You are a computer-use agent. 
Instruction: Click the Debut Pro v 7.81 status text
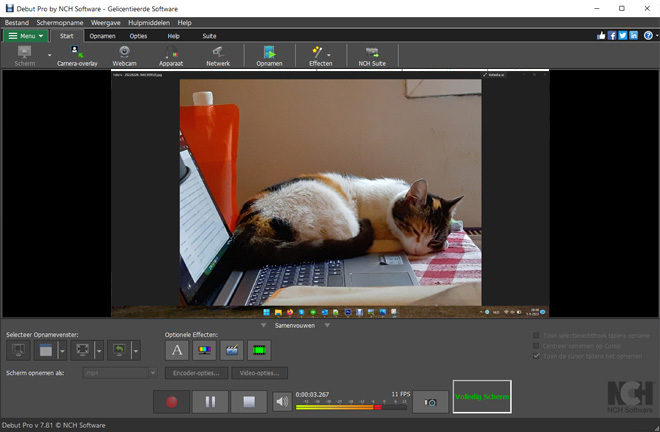[x=54, y=425]
